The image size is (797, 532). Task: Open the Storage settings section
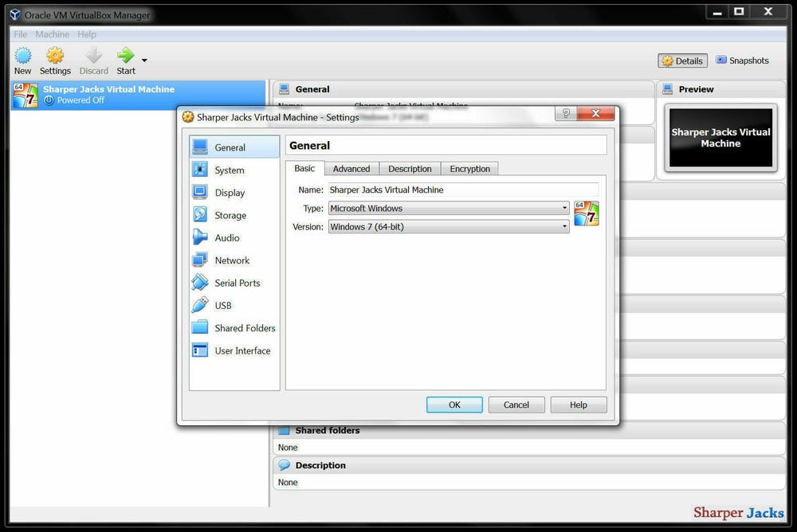230,215
